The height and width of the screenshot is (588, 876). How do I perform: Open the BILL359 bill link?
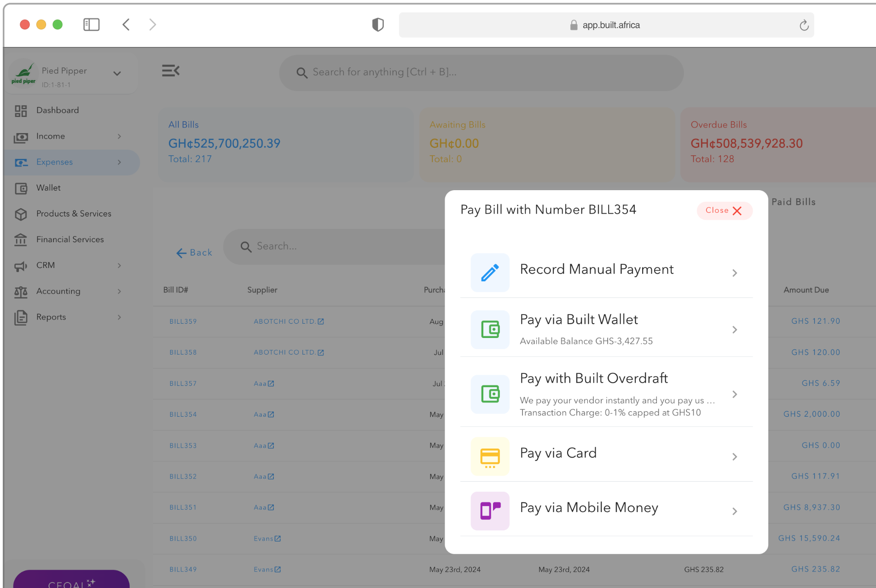coord(183,321)
